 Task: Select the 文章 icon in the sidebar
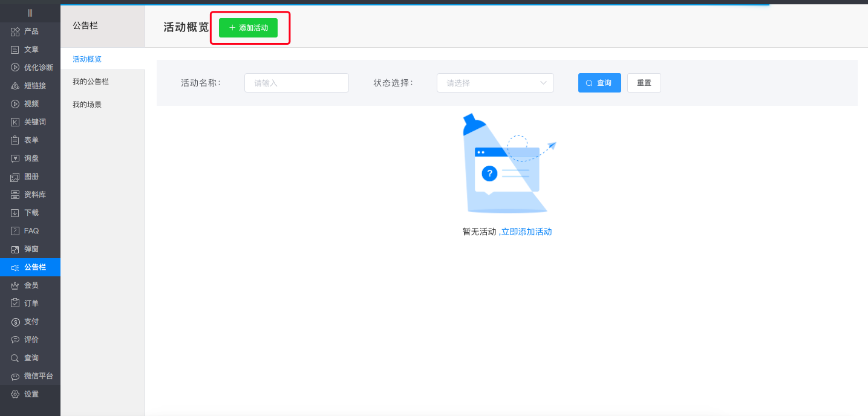pyautogui.click(x=25, y=49)
